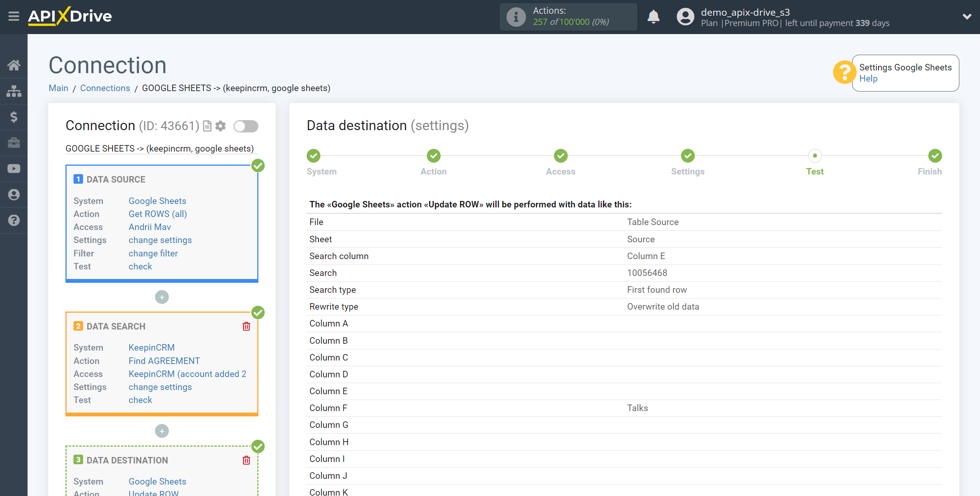
Task: Go to Test step
Action: (815, 156)
